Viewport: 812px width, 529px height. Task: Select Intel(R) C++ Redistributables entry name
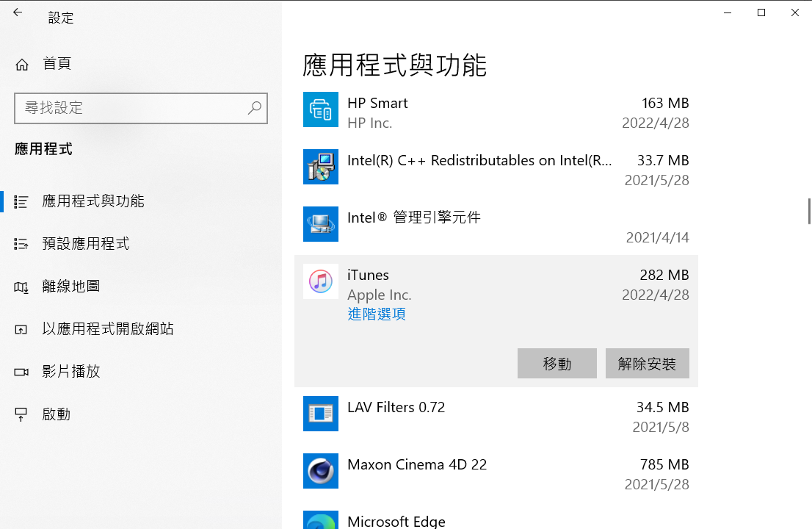(479, 161)
